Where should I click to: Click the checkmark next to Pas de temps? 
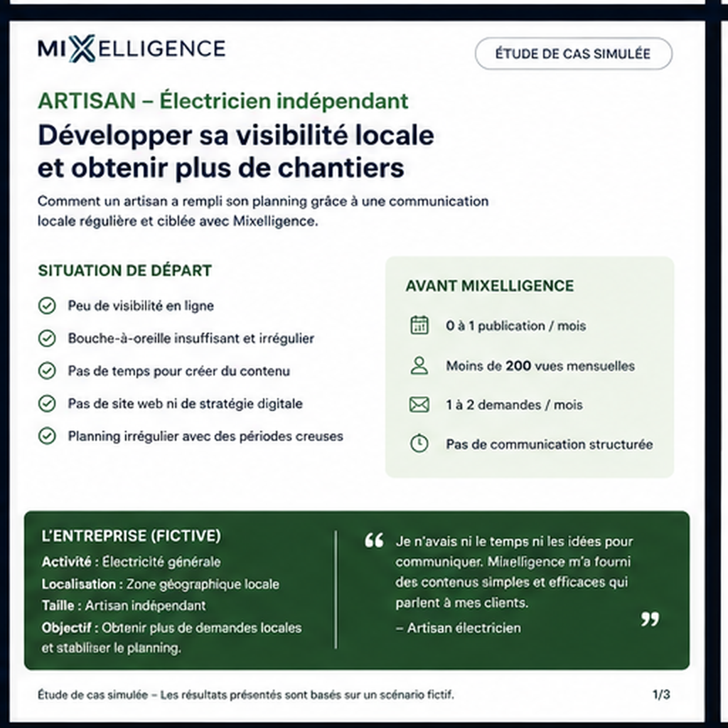coord(47,370)
